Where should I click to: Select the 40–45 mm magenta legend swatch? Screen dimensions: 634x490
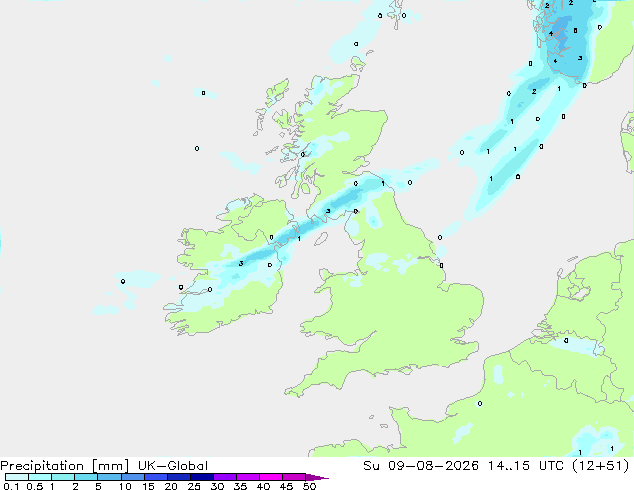271,477
